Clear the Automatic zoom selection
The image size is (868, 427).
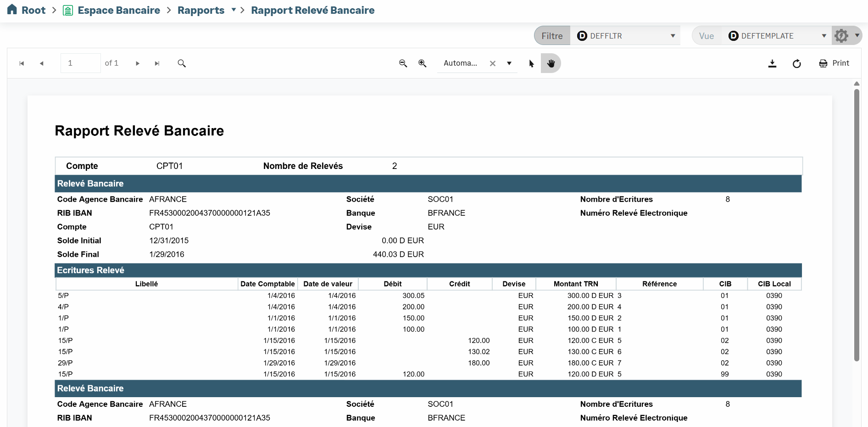(492, 63)
